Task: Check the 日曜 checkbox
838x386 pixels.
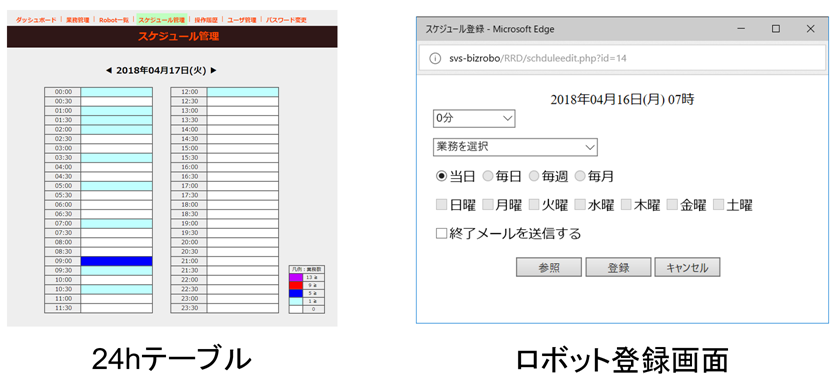Action: (441, 205)
